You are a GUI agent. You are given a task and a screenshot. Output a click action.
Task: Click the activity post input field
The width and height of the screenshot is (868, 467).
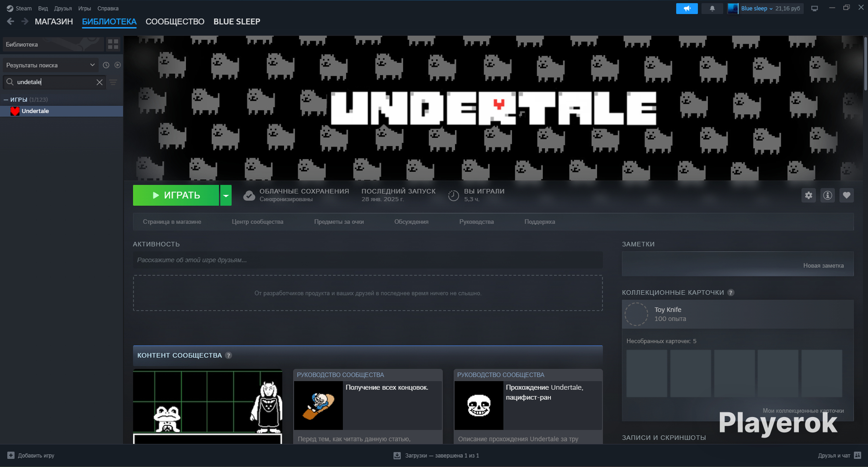coord(368,260)
